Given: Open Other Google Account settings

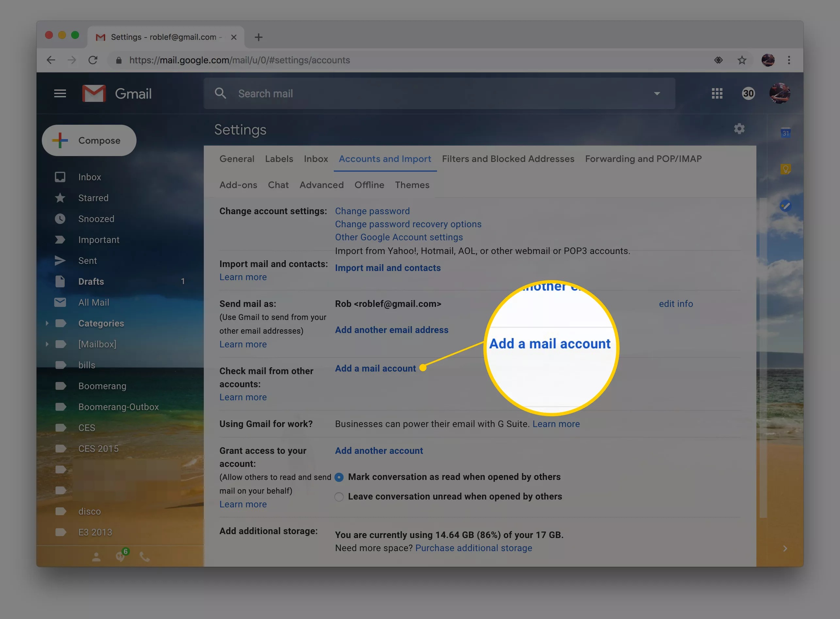Looking at the screenshot, I should [399, 237].
